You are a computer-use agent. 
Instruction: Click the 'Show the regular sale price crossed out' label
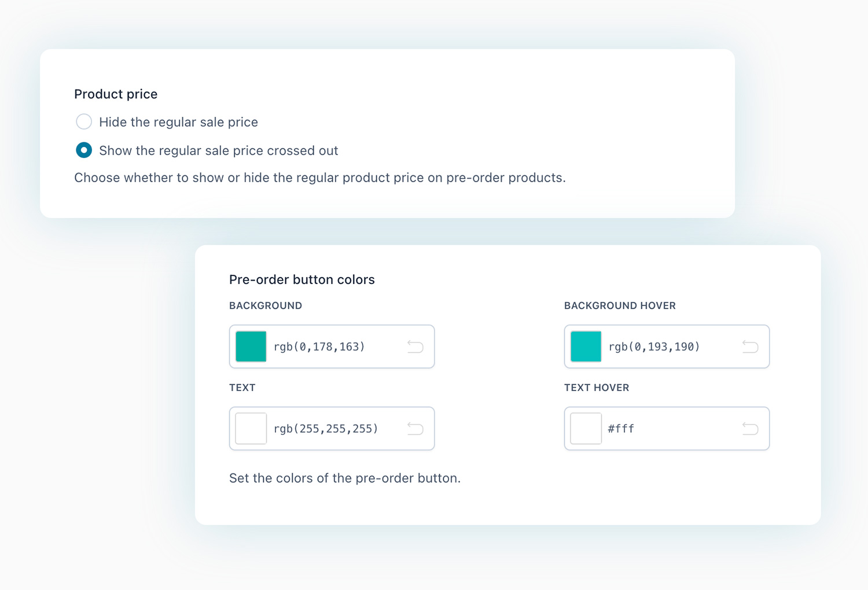coord(218,150)
